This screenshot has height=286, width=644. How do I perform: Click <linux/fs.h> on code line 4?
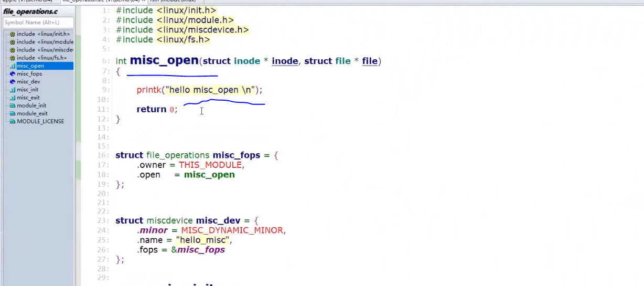pos(183,39)
